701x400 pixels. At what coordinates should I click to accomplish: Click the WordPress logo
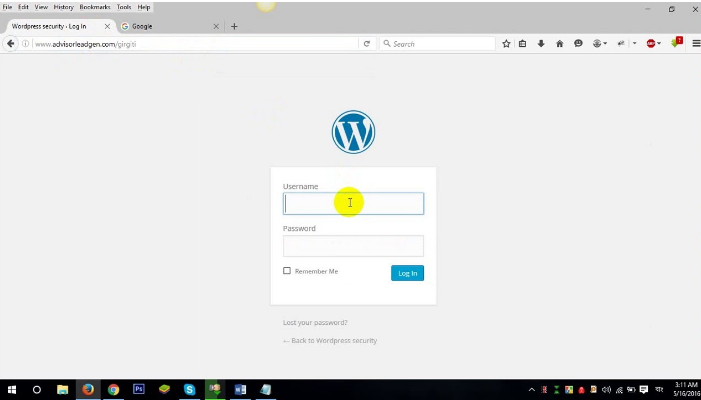click(x=353, y=132)
